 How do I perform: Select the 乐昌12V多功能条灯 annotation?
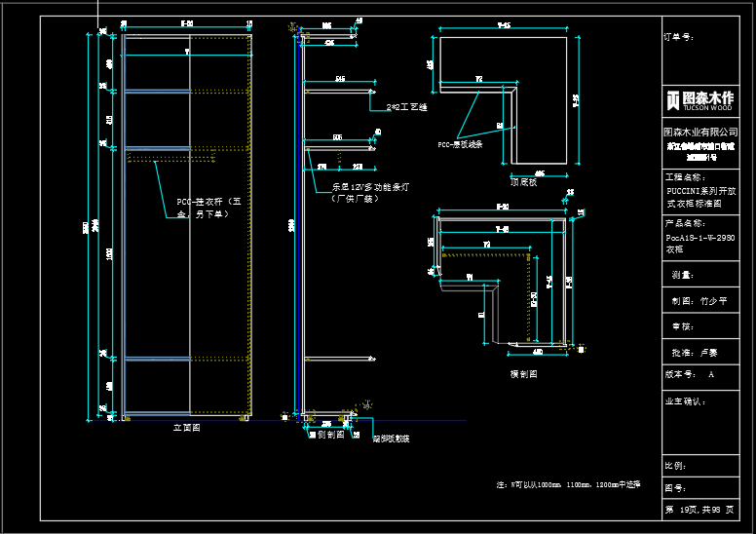coord(371,191)
